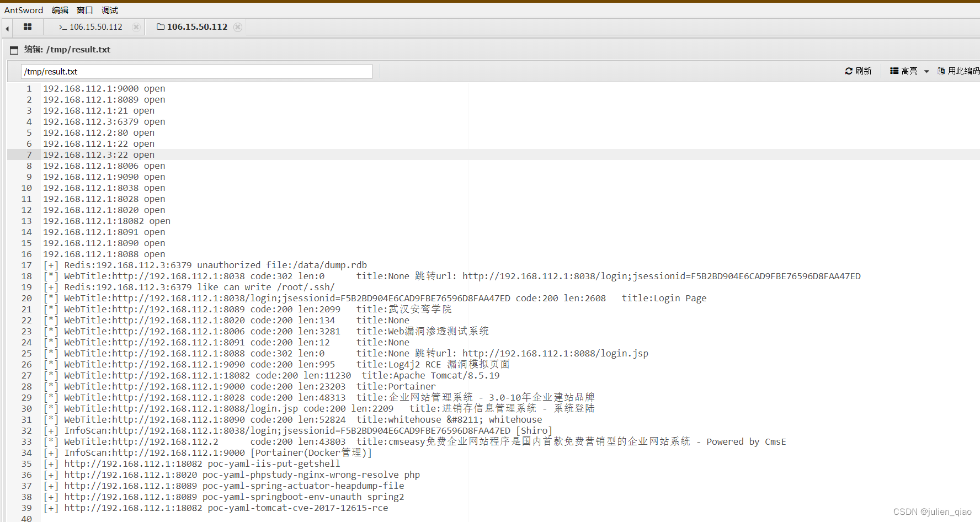Click the 进销存信息管理系统 login line
The image size is (980, 522).
pos(319,408)
